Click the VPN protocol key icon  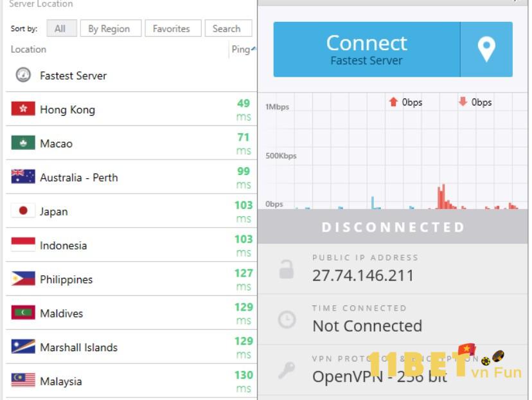[287, 370]
